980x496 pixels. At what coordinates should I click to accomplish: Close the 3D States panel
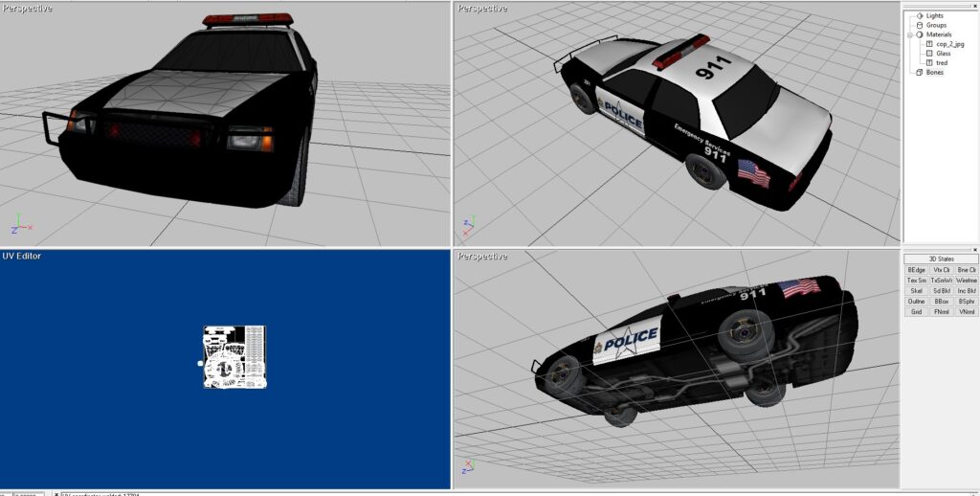click(x=974, y=250)
